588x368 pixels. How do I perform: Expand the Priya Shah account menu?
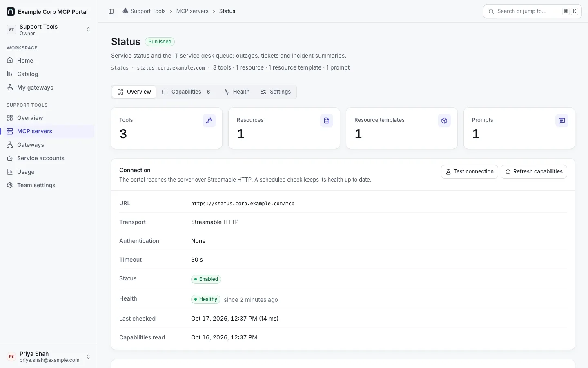pos(49,357)
